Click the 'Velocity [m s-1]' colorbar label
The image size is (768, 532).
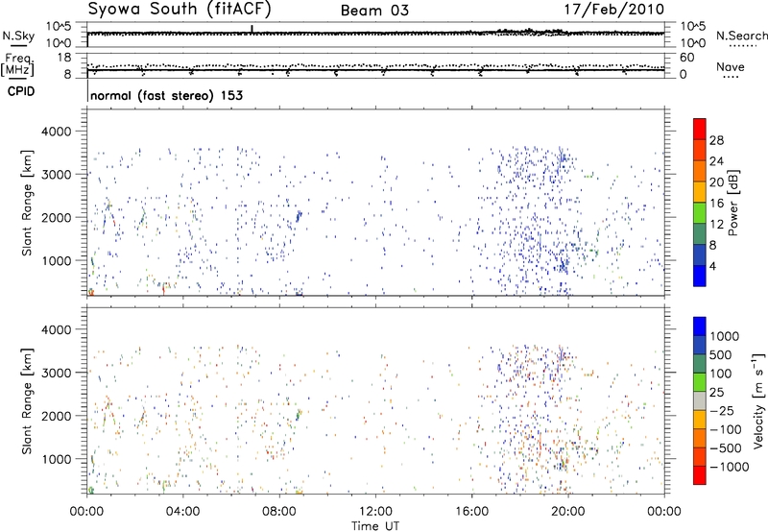point(759,400)
